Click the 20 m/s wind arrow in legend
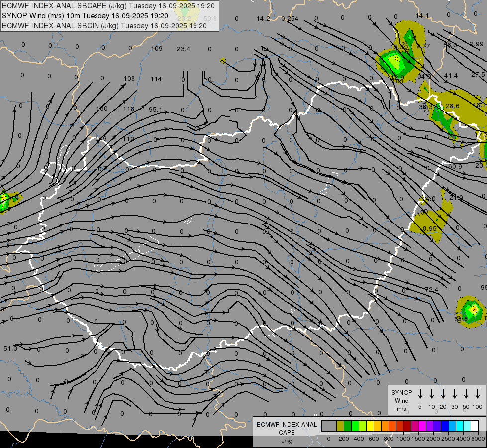This screenshot has width=487, height=448. coord(443,394)
